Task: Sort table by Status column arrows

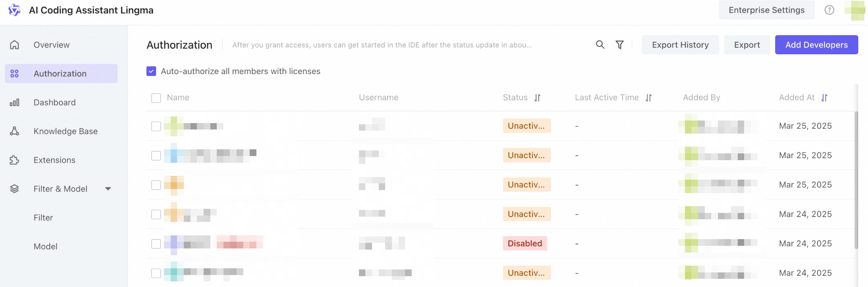Action: pos(537,98)
